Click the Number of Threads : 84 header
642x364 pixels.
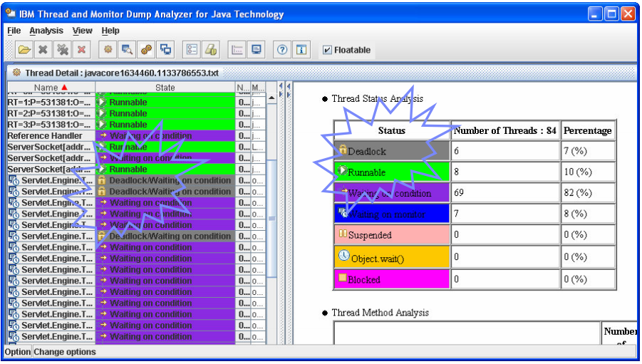coord(505,130)
